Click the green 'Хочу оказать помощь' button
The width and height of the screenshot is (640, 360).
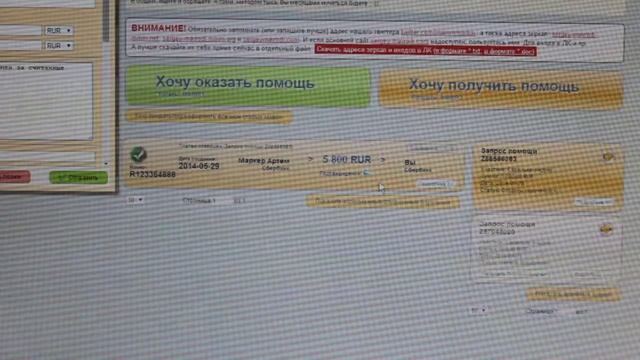click(x=248, y=86)
